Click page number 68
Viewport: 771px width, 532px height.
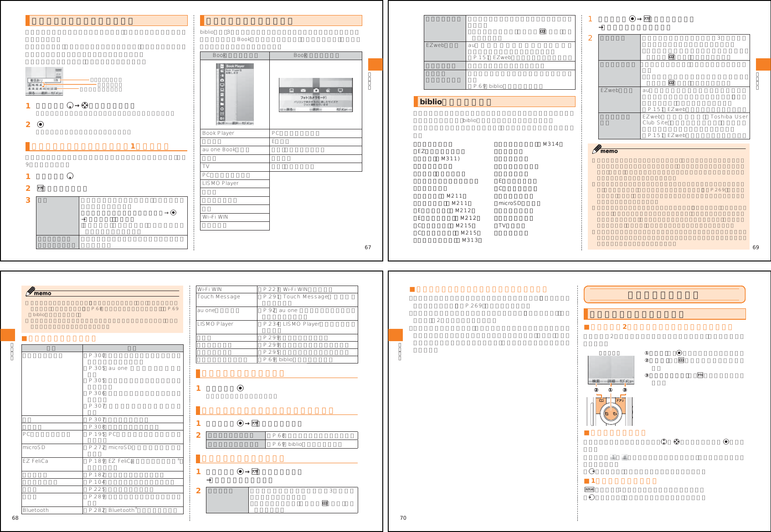pos(15,518)
